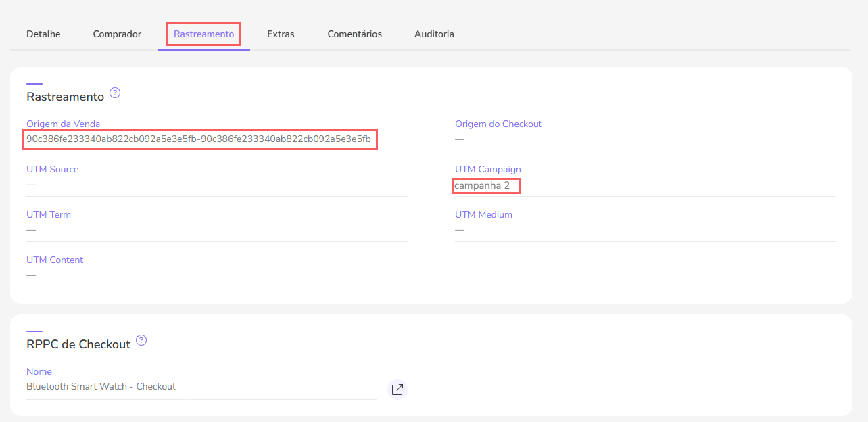The image size is (868, 422).
Task: Click the Nome label under RPPC de Checkout
Action: pyautogui.click(x=39, y=371)
